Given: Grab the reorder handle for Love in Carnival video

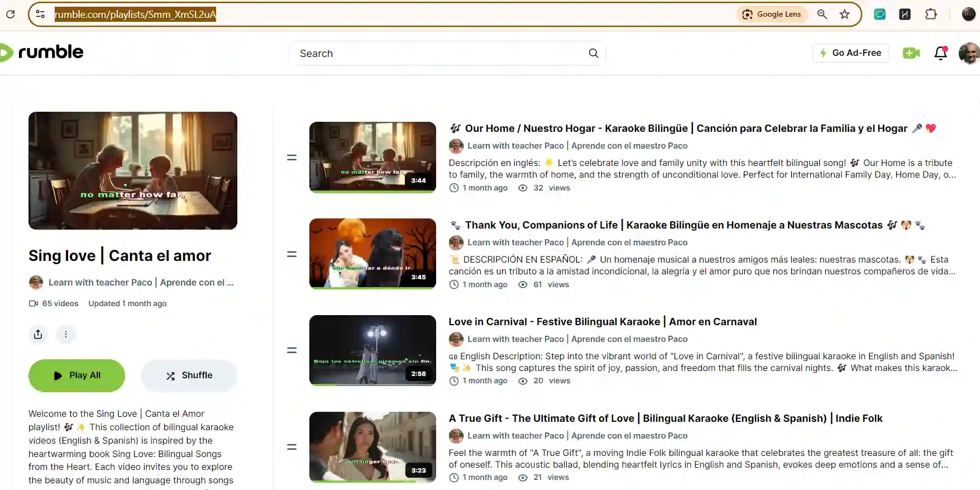Looking at the screenshot, I should [x=291, y=350].
